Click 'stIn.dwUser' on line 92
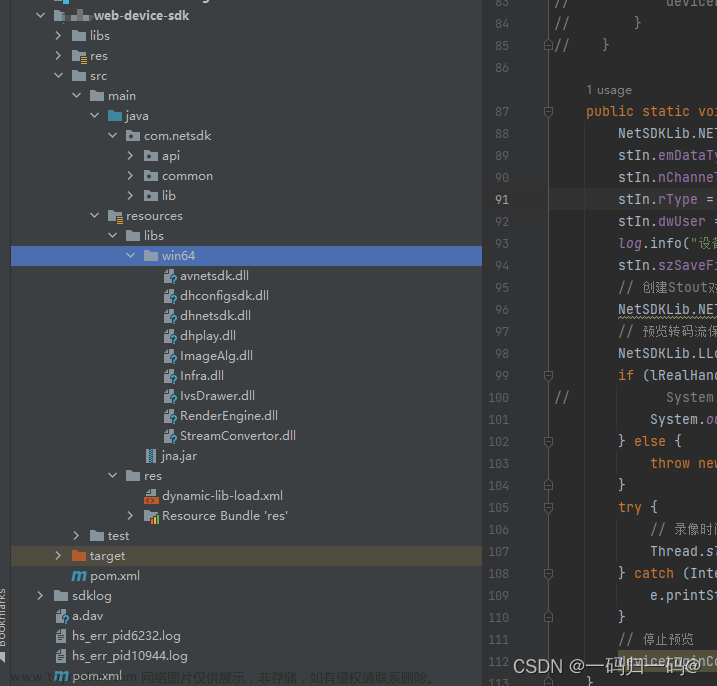The height and width of the screenshot is (686, 717). (662, 221)
